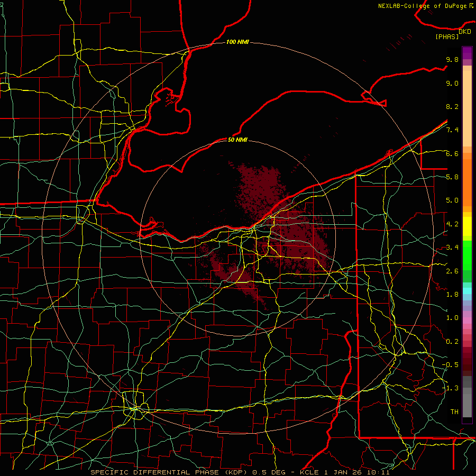Click the 100 NMI range ring label
Viewport: 476px width, 476px height.
pos(237,42)
